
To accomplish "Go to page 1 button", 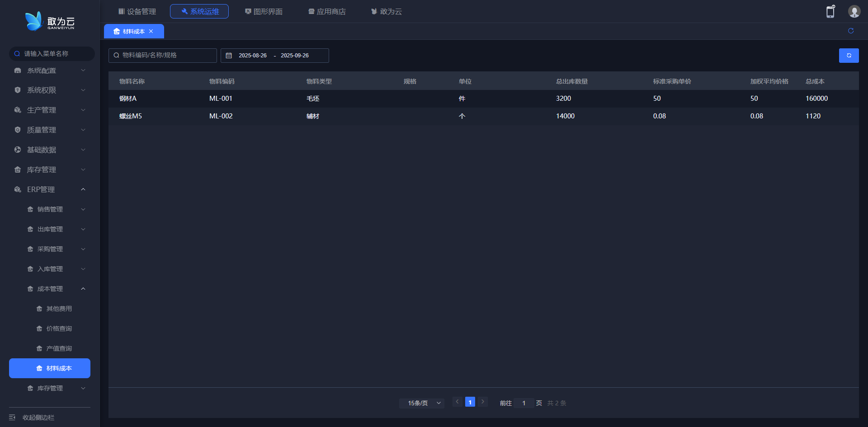I will [x=470, y=402].
